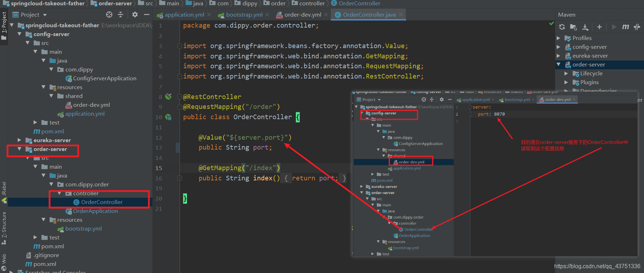Close the OrderController.java tab

click(x=401, y=14)
